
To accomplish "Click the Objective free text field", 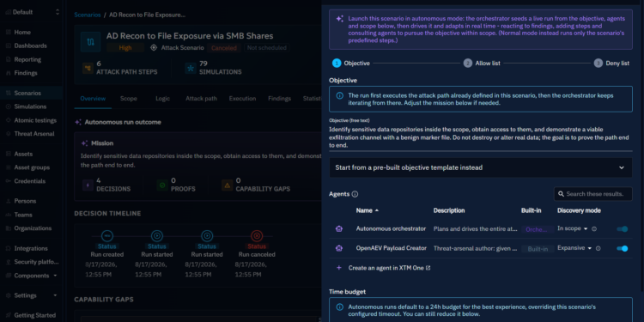I will pyautogui.click(x=481, y=137).
